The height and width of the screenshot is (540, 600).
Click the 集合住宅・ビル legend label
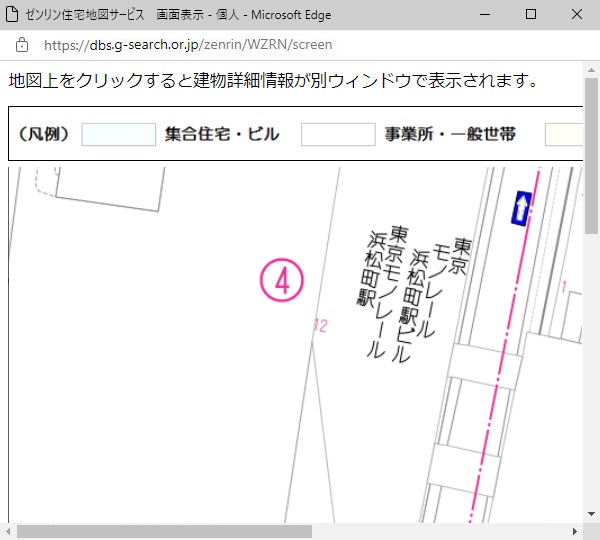coord(222,134)
